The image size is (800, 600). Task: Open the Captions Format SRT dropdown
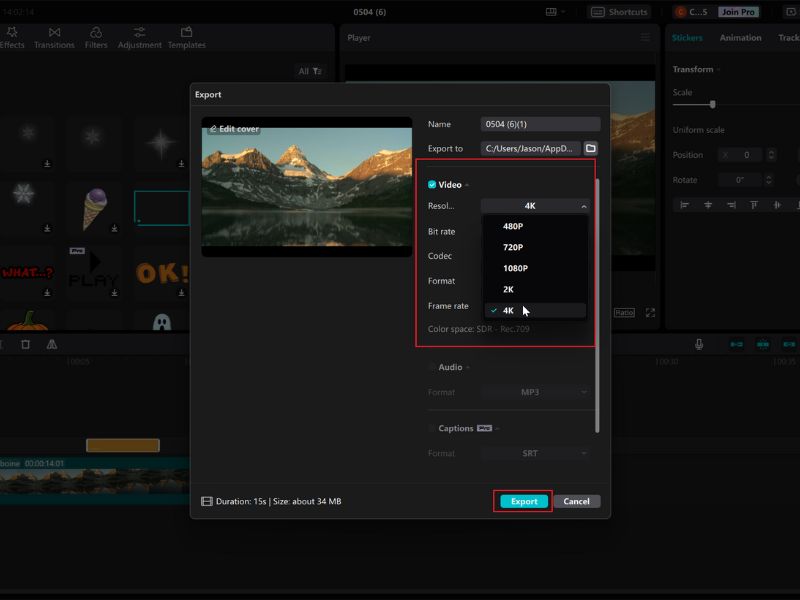535,453
